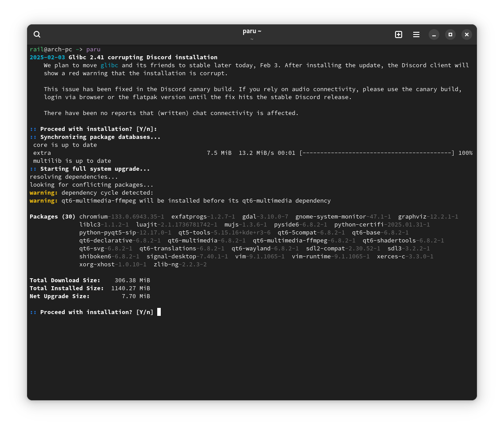Click the Net Upgrade Size value 7.70 MiB

pos(136,296)
